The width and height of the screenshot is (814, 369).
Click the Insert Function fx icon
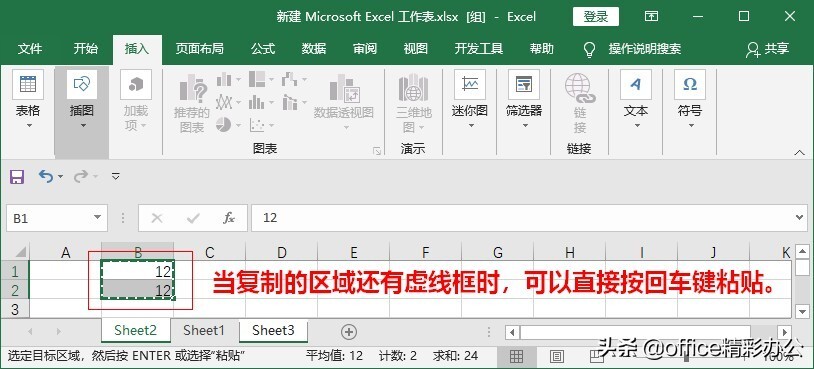coord(228,218)
